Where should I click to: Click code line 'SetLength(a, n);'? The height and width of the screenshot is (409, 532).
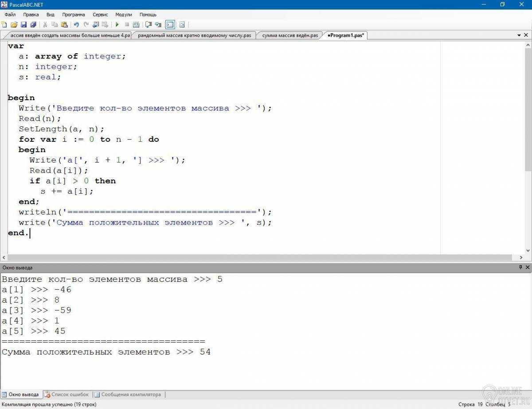pyautogui.click(x=62, y=129)
